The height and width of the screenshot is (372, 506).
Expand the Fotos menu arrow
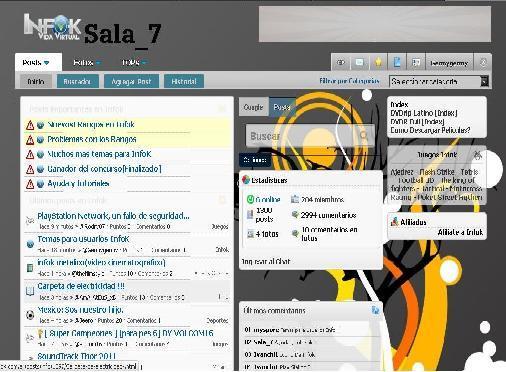click(x=98, y=63)
